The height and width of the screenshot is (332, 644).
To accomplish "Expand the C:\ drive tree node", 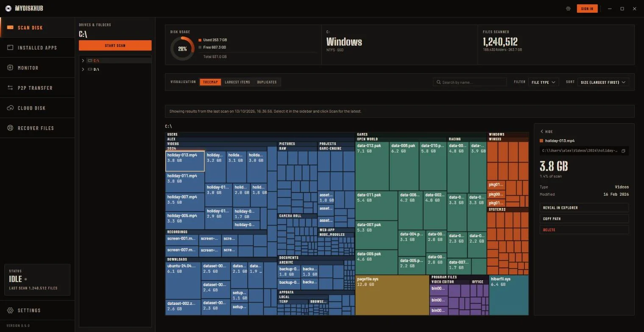I will tap(83, 61).
